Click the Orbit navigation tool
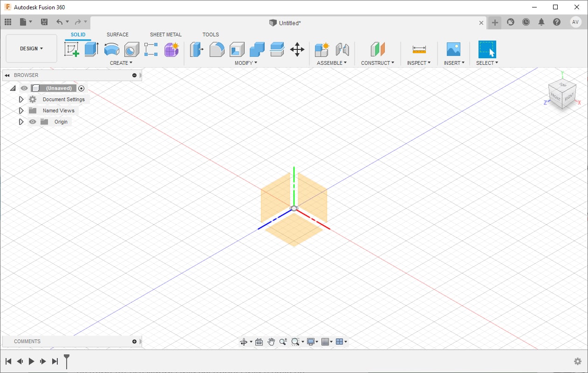The height and width of the screenshot is (373, 588). click(x=243, y=342)
